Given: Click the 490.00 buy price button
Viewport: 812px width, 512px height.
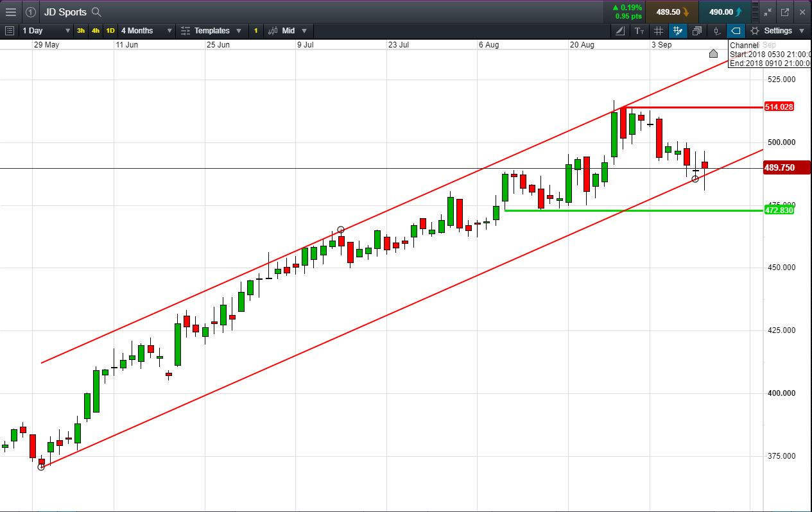Looking at the screenshot, I should pyautogui.click(x=725, y=12).
